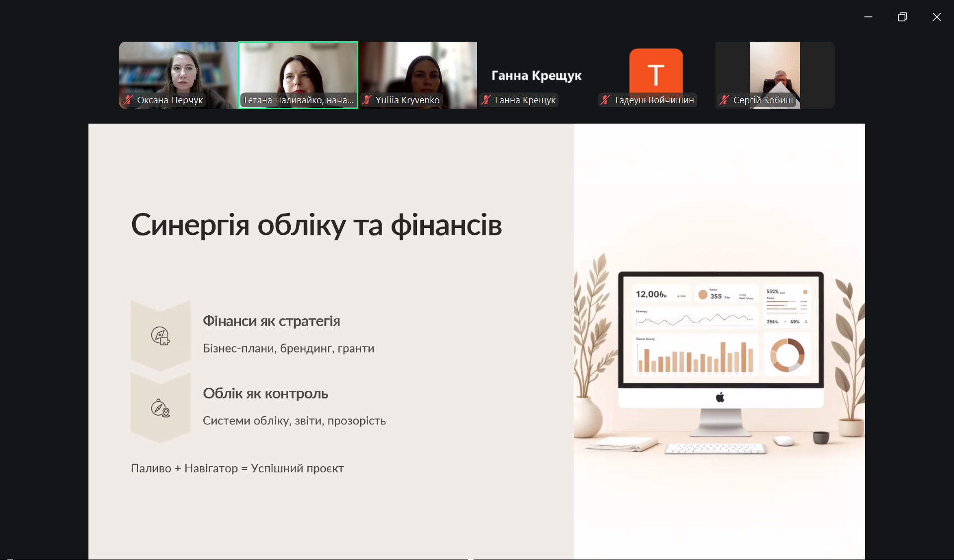Click muted mic icon on Сергій Кобиш
This screenshot has width=954, height=560.
click(x=724, y=100)
